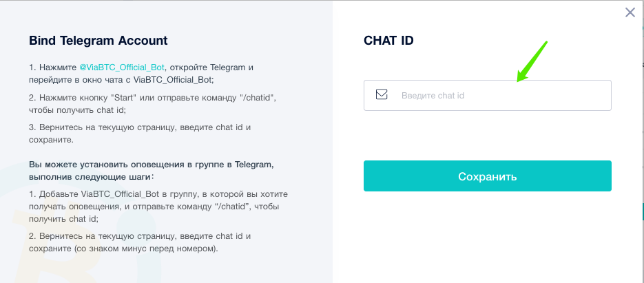Focus the 'Введите chat id' input field
Image resolution: width=644 pixels, height=283 pixels.
point(488,95)
